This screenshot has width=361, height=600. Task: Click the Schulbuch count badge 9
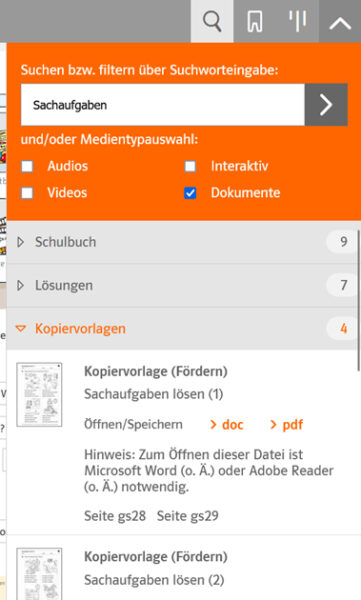[343, 242]
